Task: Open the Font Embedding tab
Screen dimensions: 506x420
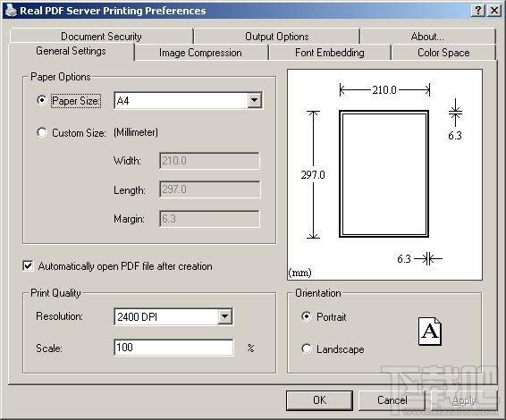Action: click(330, 53)
